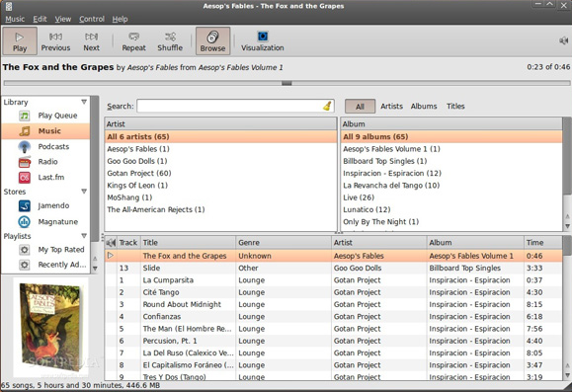Viewport: 572px width, 392px height.
Task: Sort by the Album column header in track list
Action: click(x=475, y=243)
